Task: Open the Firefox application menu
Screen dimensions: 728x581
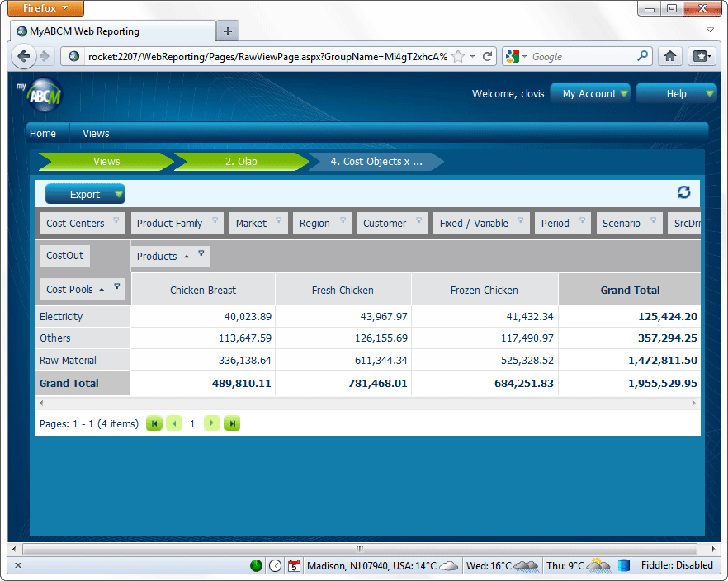Action: (45, 8)
